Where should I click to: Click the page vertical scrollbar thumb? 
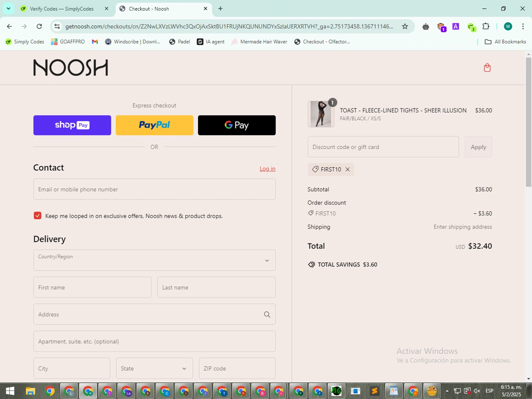(528, 121)
